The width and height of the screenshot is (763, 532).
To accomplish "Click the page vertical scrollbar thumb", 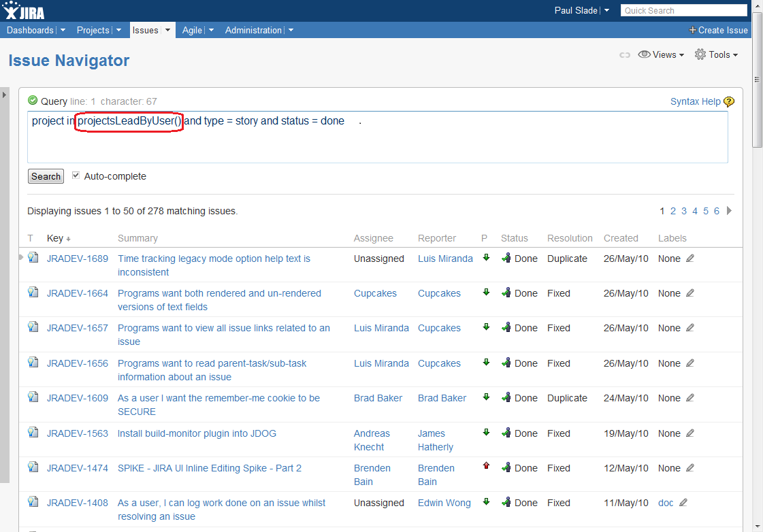I will click(x=757, y=80).
